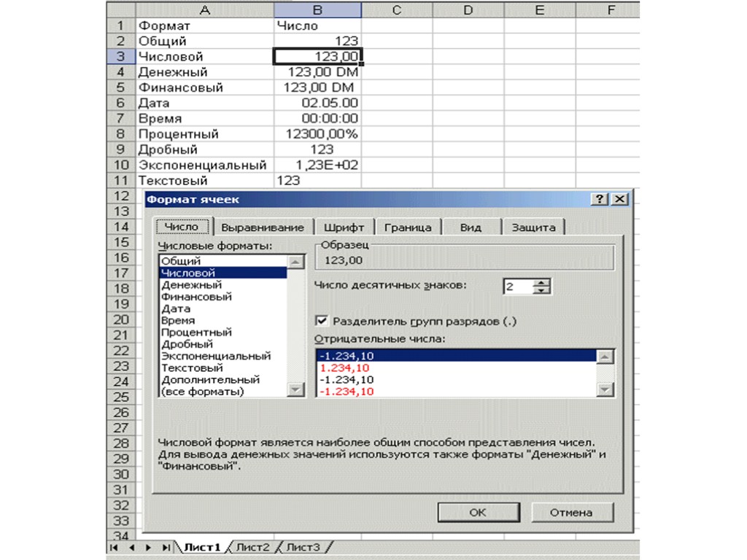
Task: Click the help question-mark button in Формат ячеек
Action: [x=600, y=199]
